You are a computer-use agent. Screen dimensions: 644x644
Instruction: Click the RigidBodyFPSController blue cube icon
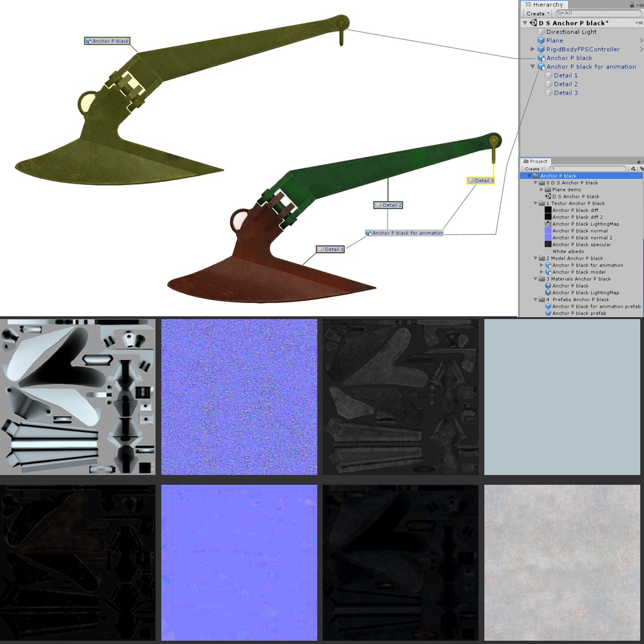541,49
